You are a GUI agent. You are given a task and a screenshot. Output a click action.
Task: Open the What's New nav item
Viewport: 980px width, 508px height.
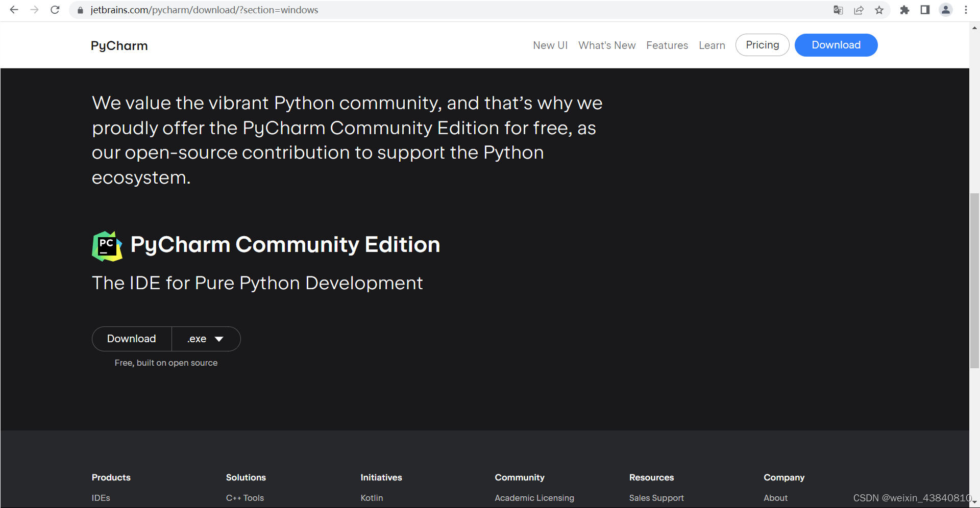tap(607, 45)
